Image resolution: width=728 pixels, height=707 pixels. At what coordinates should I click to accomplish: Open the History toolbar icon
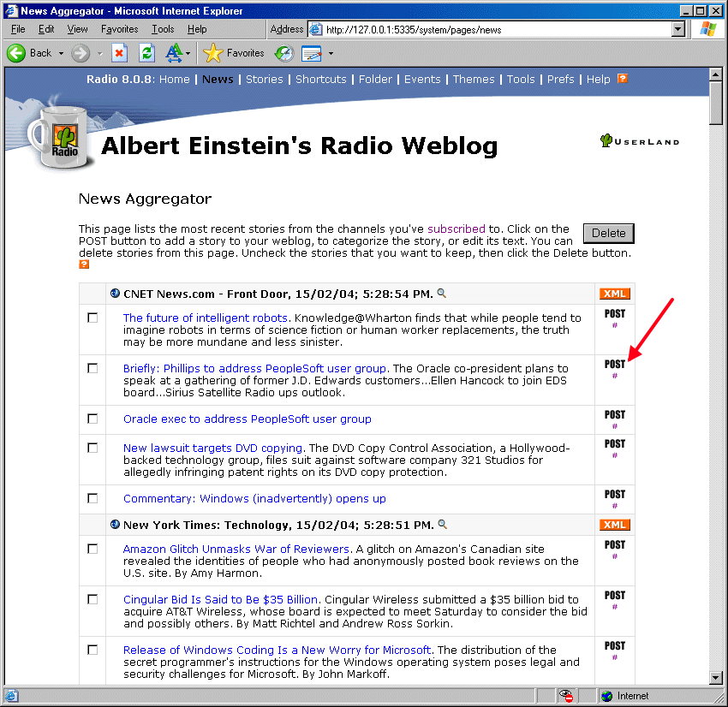point(283,53)
